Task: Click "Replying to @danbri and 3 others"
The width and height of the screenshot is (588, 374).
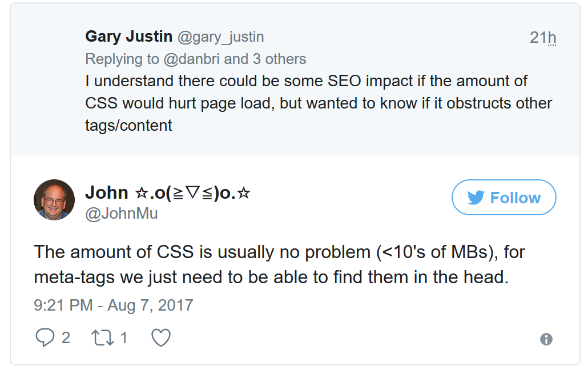Action: coord(195,59)
